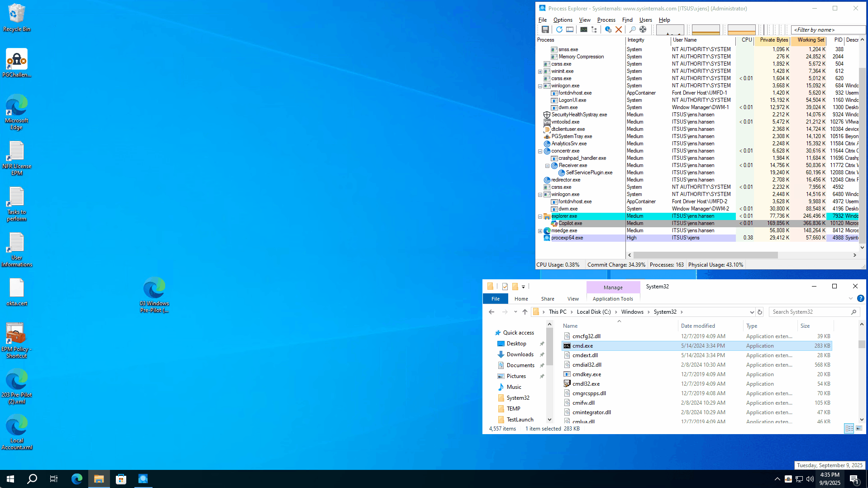Open the Explorer File tab
Viewport: 868px width, 488px height.
(496, 299)
